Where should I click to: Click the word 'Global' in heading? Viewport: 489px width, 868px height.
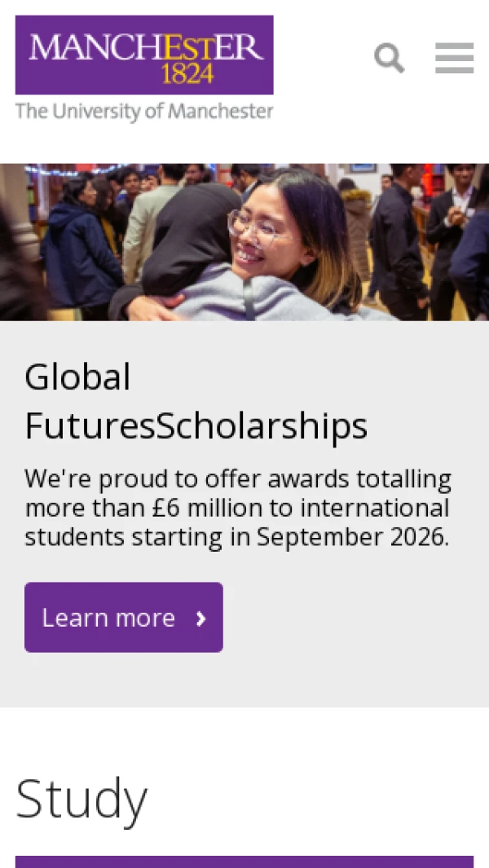(x=77, y=377)
